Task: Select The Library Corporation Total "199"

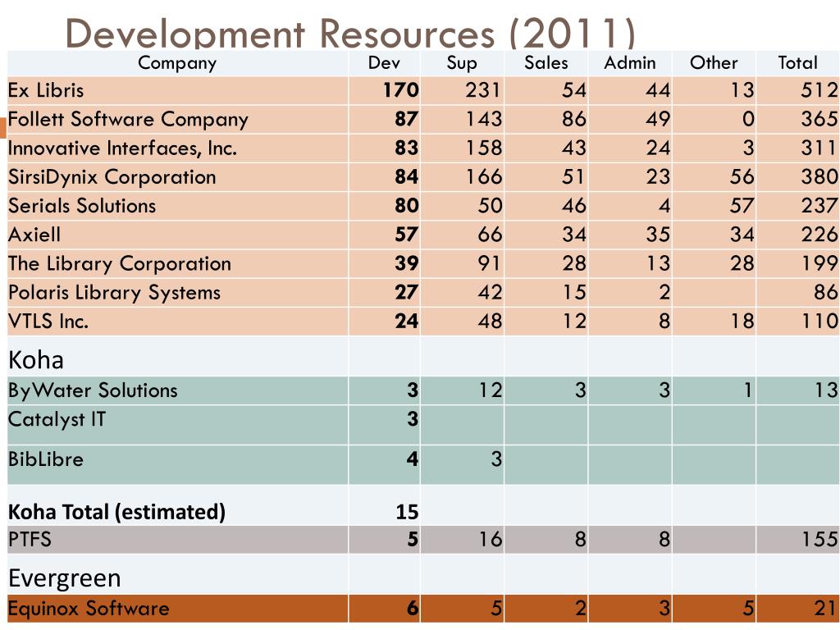Action: pyautogui.click(x=819, y=263)
